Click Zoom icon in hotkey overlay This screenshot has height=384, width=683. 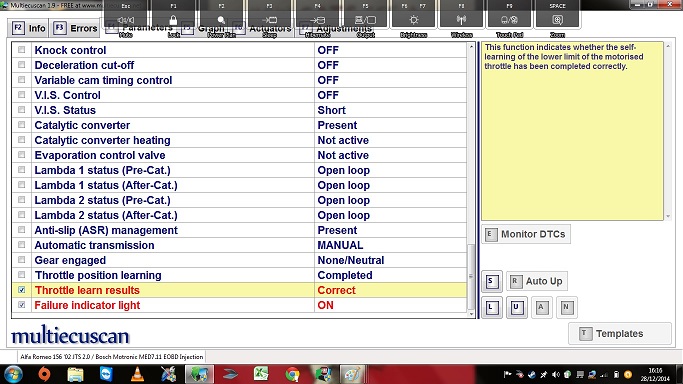pyautogui.click(x=557, y=20)
